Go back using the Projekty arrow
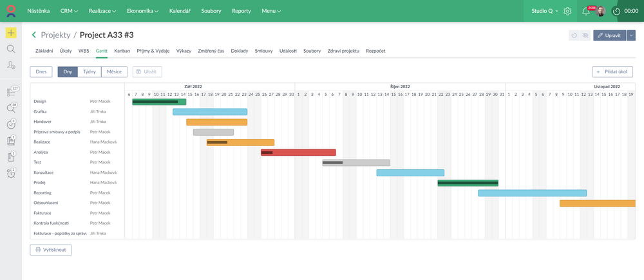The image size is (644, 280). [x=34, y=35]
